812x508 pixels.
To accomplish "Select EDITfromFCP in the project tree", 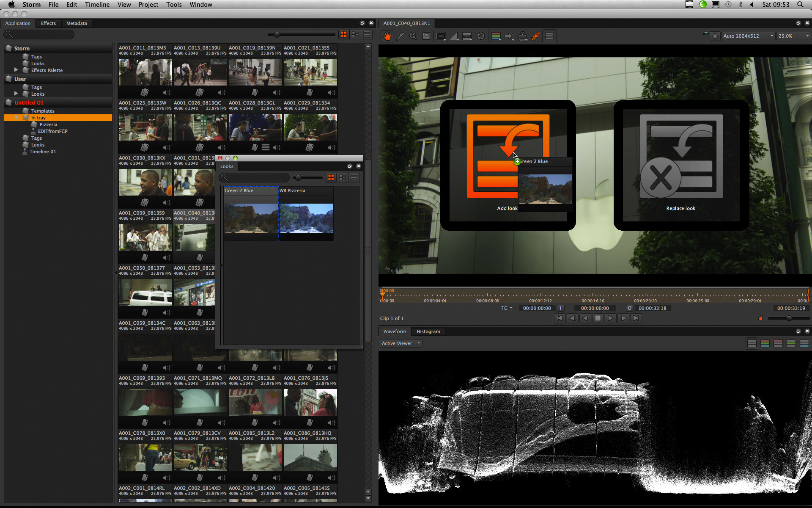I will click(x=52, y=131).
